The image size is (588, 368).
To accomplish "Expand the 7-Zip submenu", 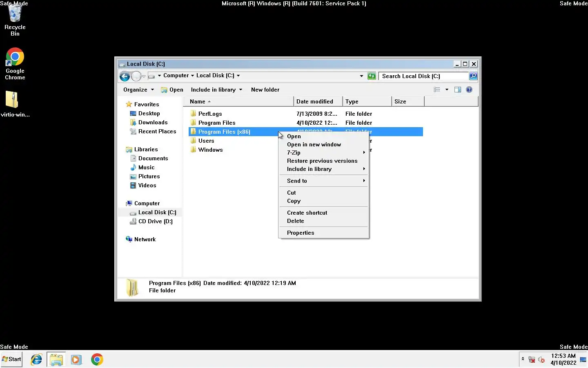I will pos(324,153).
